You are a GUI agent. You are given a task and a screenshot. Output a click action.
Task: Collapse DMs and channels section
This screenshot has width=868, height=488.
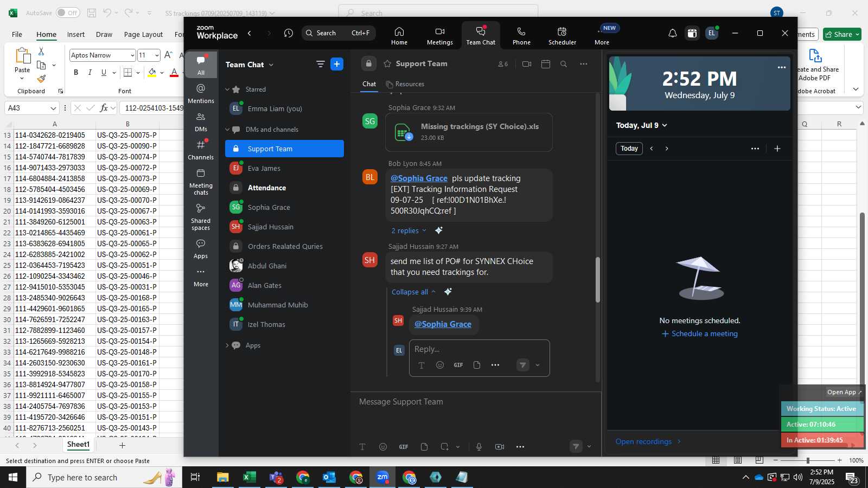click(227, 130)
